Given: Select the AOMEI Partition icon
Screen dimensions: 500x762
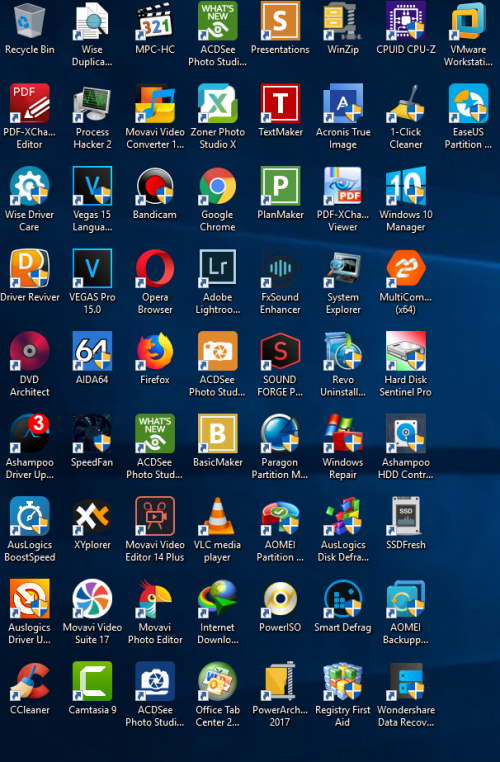Looking at the screenshot, I should (280, 516).
